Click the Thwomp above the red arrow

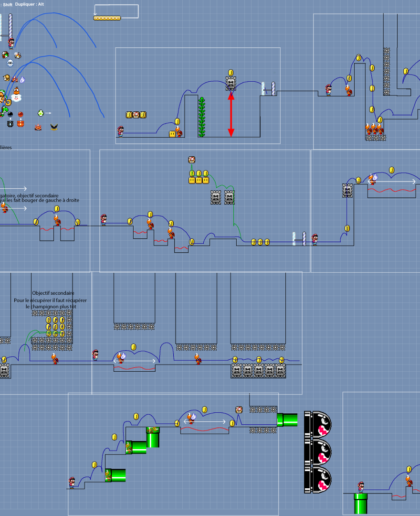[x=231, y=84]
